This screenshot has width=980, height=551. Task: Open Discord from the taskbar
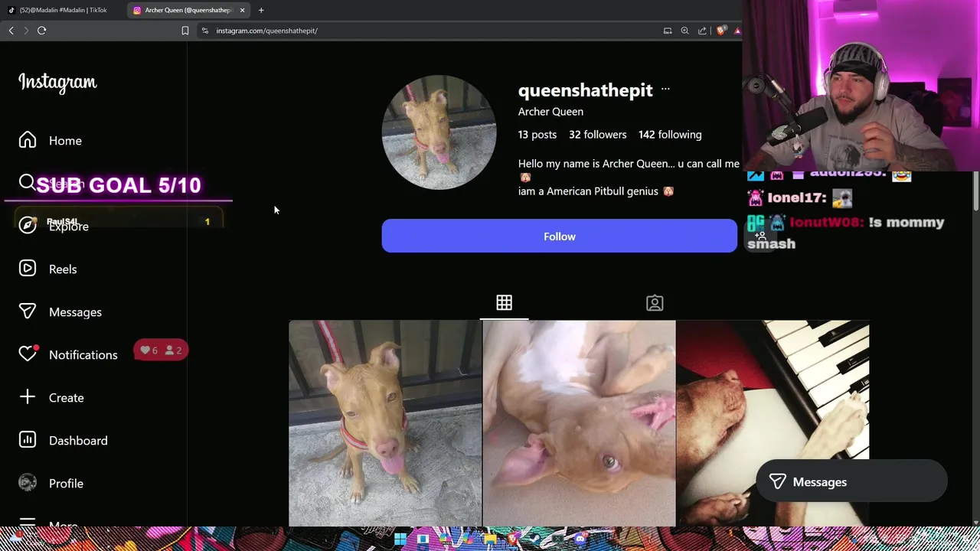(x=580, y=539)
